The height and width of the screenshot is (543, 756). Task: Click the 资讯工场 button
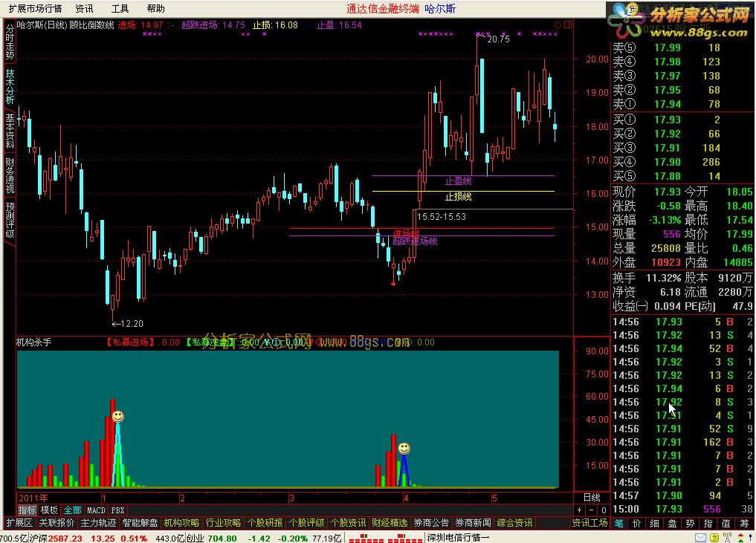click(589, 523)
